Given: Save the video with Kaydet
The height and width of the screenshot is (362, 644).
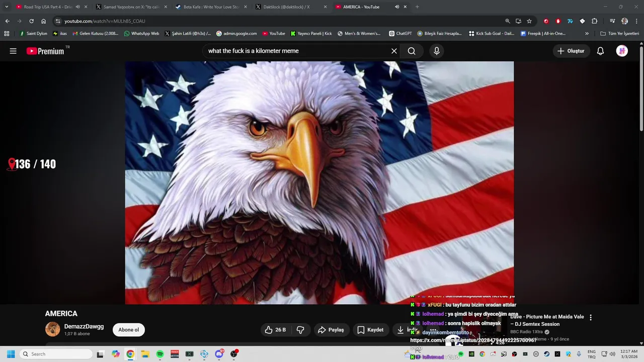Looking at the screenshot, I should pyautogui.click(x=370, y=330).
